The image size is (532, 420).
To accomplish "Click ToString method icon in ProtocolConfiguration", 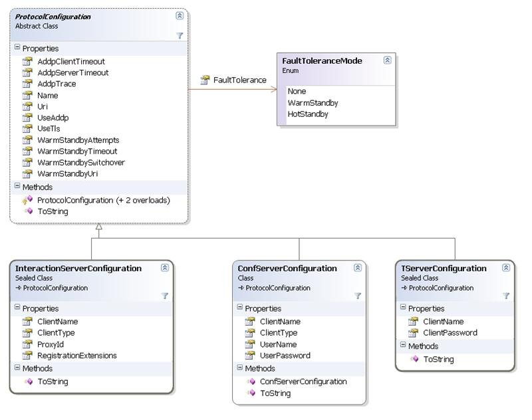I will tap(29, 211).
